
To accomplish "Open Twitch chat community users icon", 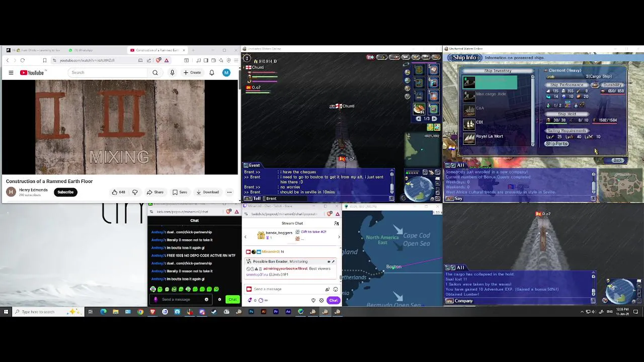I will tap(337, 223).
